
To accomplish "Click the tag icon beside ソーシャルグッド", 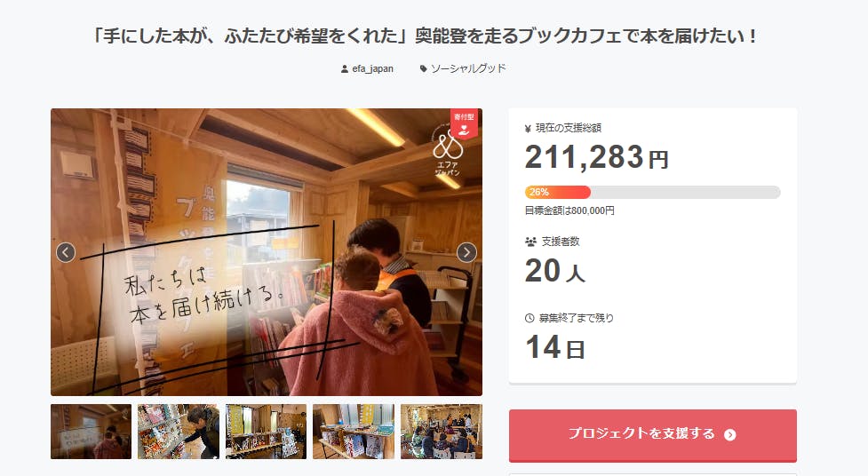I will coord(424,69).
